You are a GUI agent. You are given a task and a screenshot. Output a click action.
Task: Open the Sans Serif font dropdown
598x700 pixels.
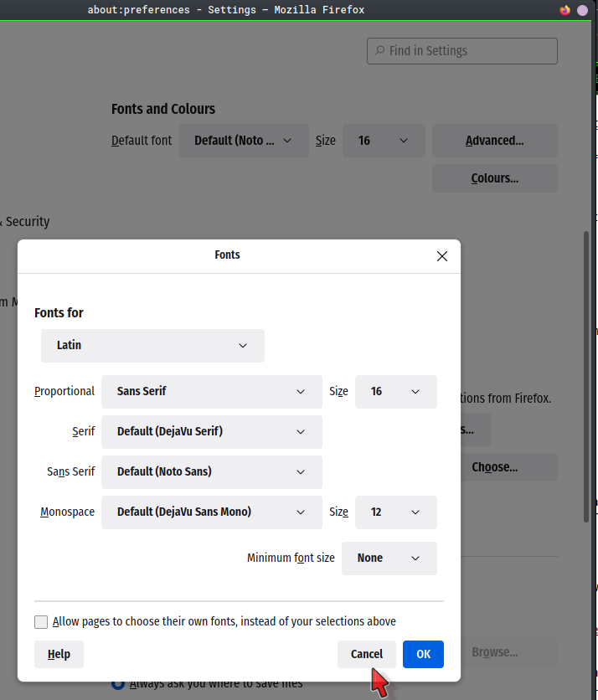coord(211,472)
